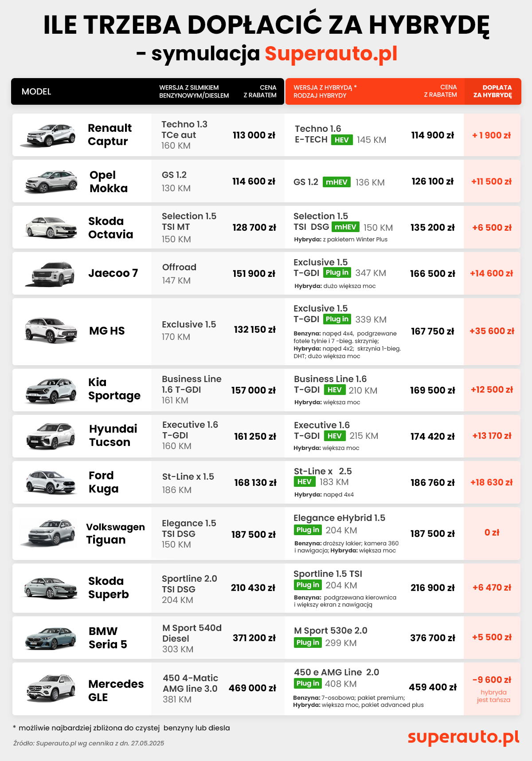Viewport: 532px width, 761px height.
Task: Click the Plug in badge for Jaecoo 7
Action: pos(337,272)
